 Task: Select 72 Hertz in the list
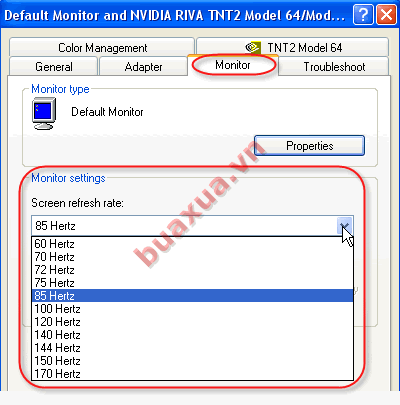192,270
